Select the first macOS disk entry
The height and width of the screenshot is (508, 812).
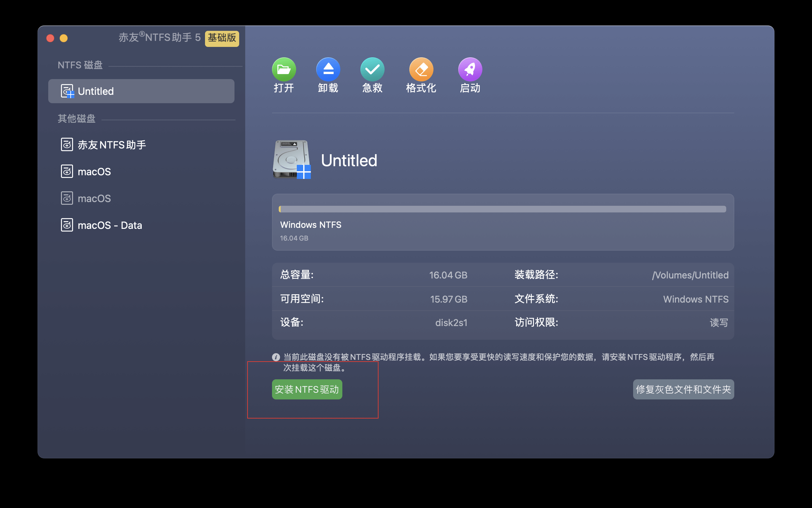pos(94,171)
